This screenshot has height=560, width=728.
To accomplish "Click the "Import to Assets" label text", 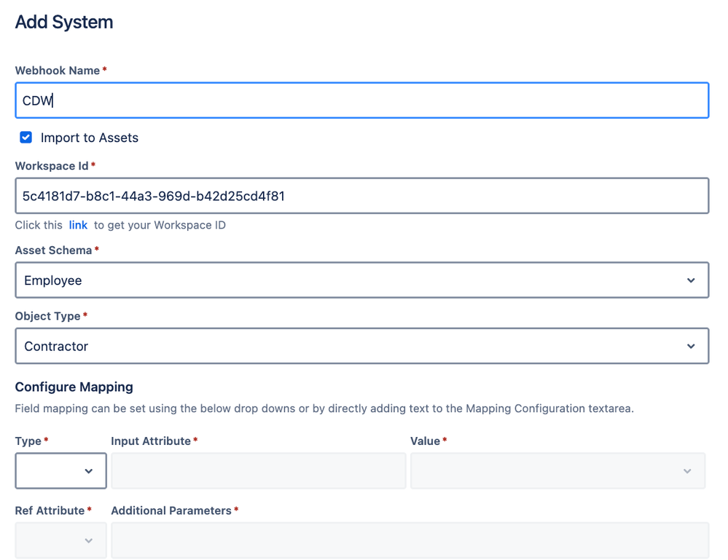I will pos(89,138).
